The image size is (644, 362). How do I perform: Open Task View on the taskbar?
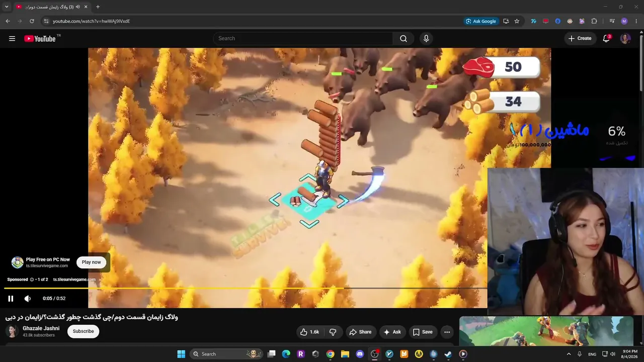(x=272, y=354)
